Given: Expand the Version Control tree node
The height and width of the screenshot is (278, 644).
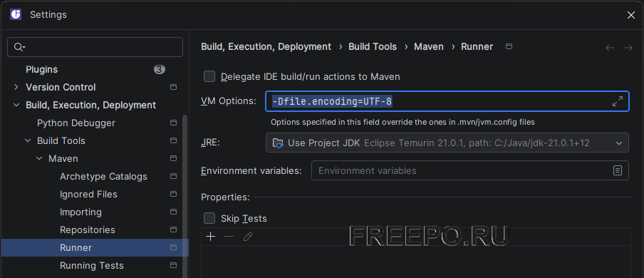Looking at the screenshot, I should coord(16,87).
